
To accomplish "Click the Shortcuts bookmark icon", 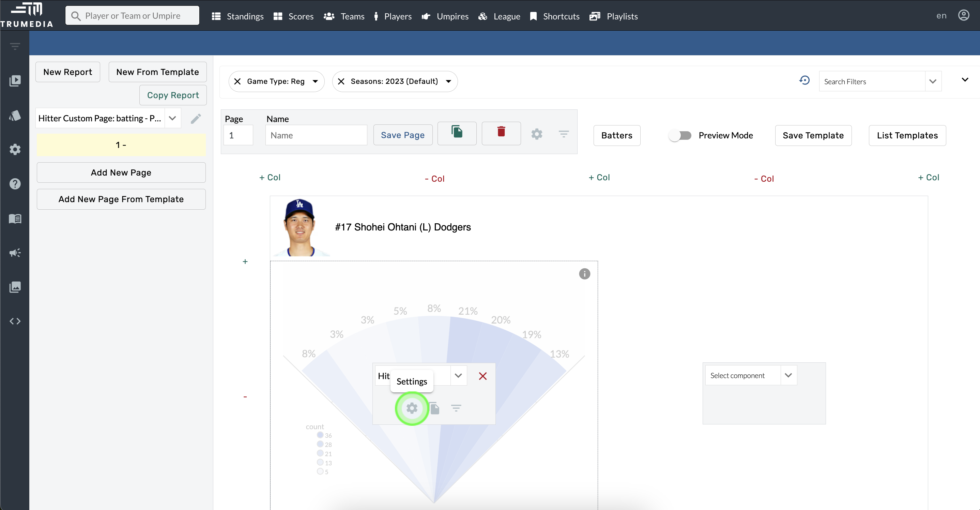I will click(534, 16).
